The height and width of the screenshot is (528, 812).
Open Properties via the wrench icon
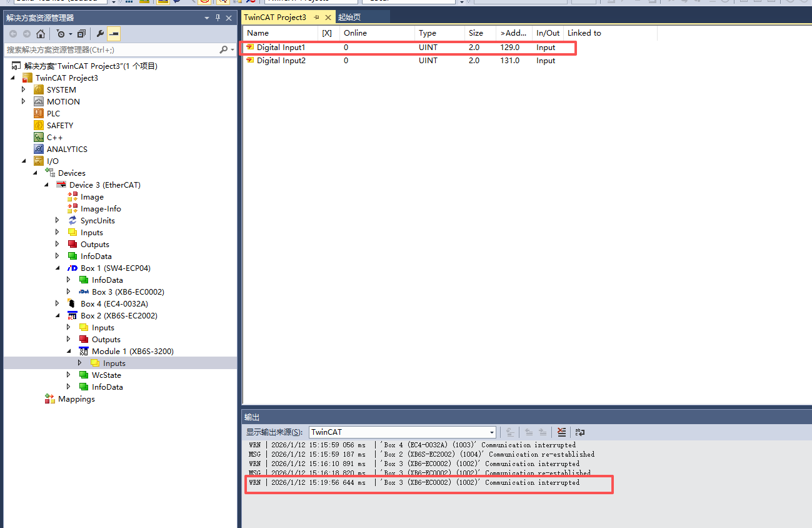[100, 34]
